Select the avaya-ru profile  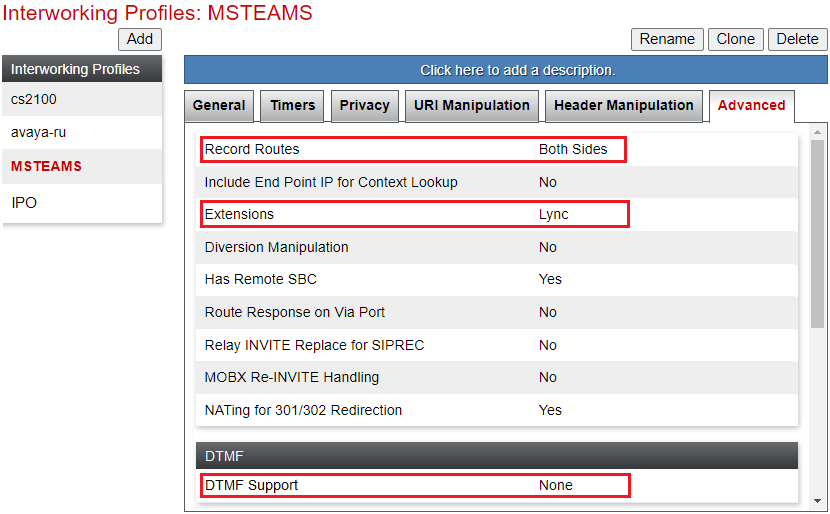82,132
